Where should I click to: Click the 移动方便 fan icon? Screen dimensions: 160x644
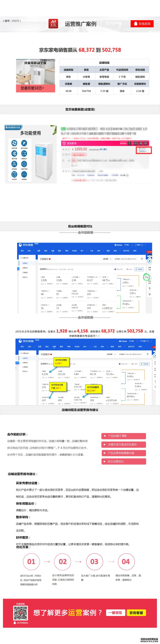coord(14,143)
